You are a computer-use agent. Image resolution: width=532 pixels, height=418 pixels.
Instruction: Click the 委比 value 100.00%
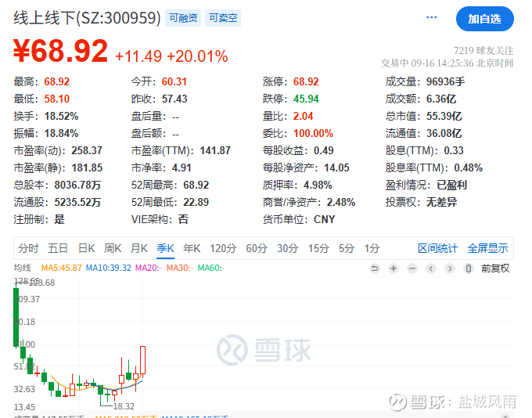(x=313, y=133)
